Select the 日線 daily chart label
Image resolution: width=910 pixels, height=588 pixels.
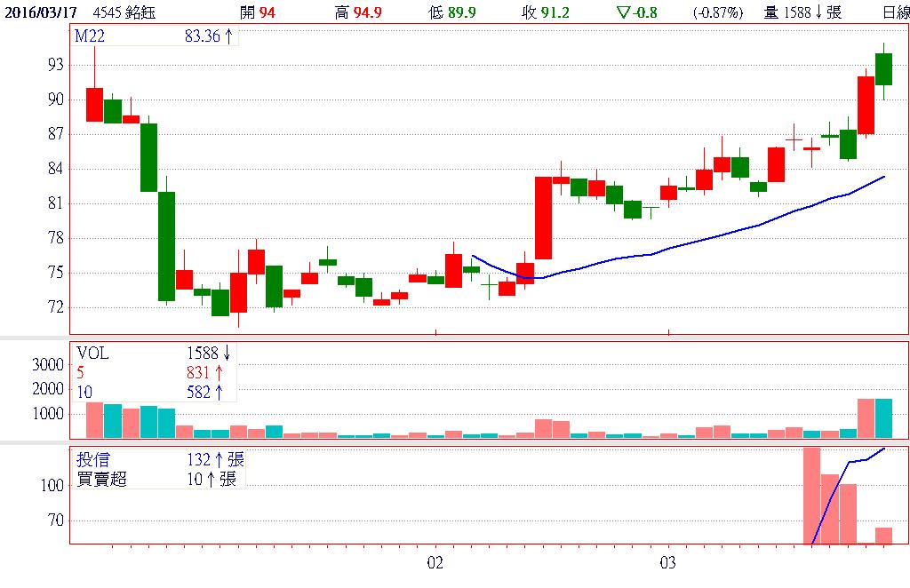tap(895, 12)
